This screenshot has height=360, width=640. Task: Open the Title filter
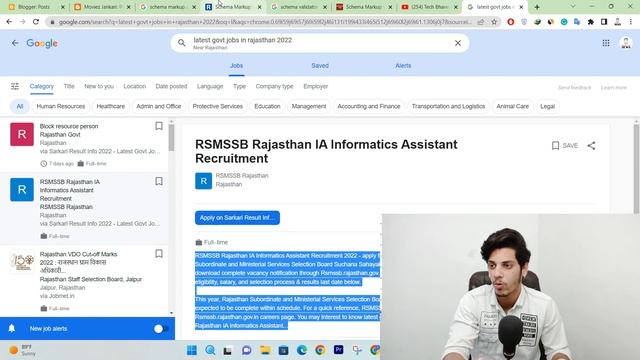[69, 86]
